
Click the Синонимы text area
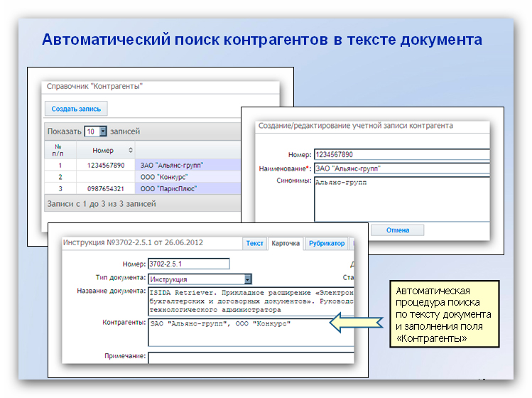pyautogui.click(x=402, y=199)
